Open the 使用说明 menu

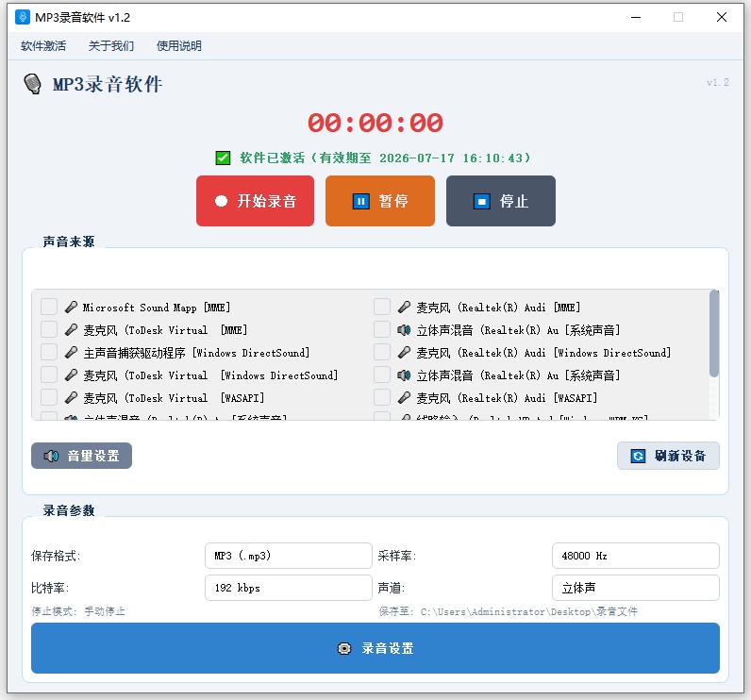(179, 46)
